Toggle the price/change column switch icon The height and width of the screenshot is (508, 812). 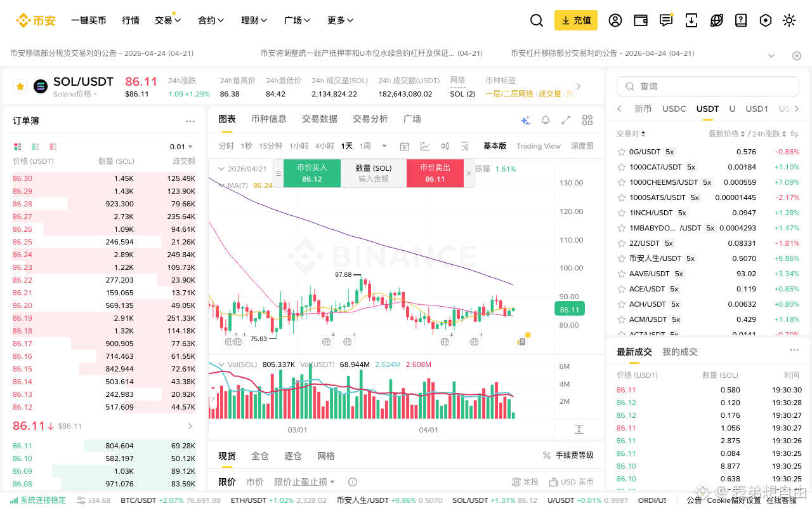pos(794,134)
